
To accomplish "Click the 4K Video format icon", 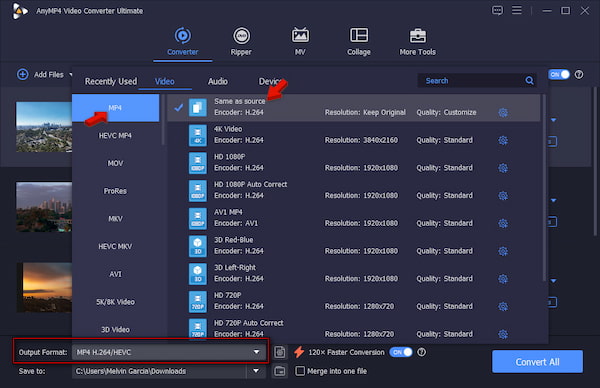I will pos(197,135).
